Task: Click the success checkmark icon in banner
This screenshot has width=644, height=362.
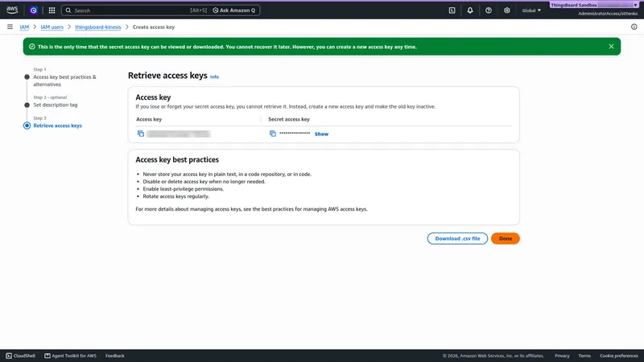Action: point(32,47)
